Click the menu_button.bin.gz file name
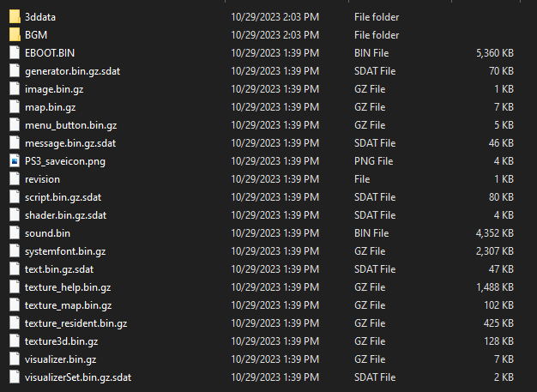Viewport: 537px width, 392px height. (x=71, y=125)
